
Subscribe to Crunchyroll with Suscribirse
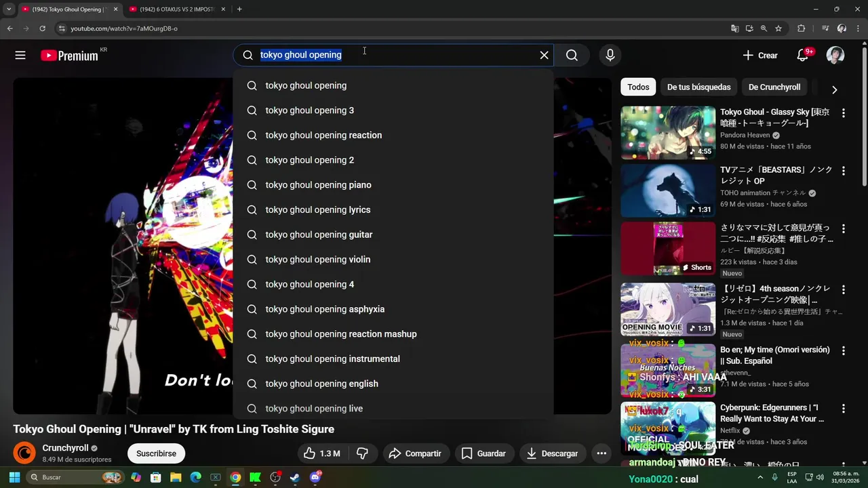coord(156,453)
